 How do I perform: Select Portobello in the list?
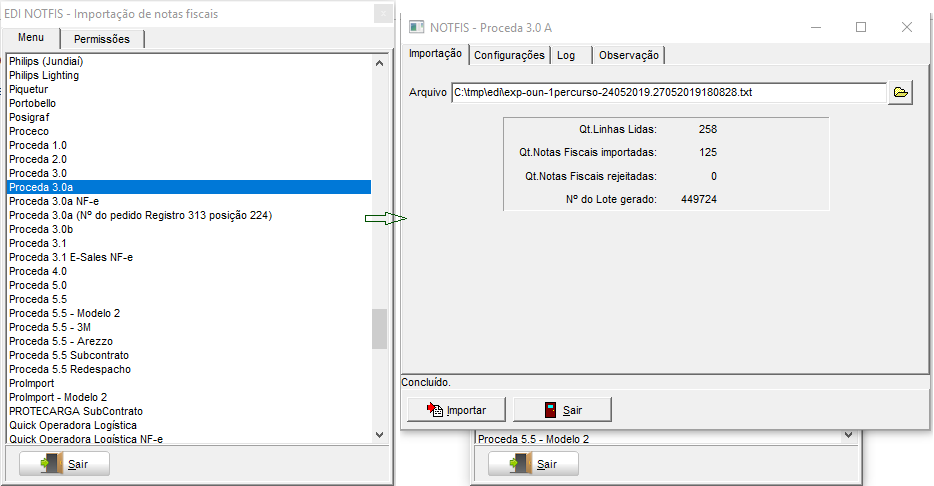189,103
